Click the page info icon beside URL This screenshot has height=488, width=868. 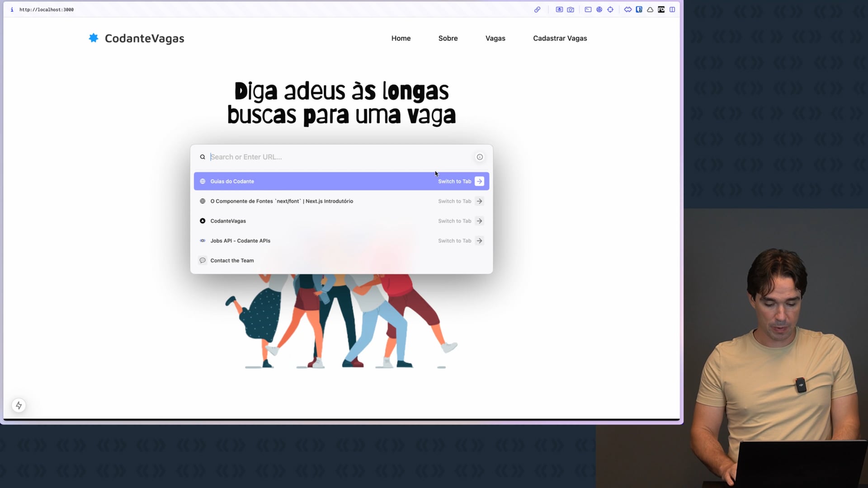(12, 9)
